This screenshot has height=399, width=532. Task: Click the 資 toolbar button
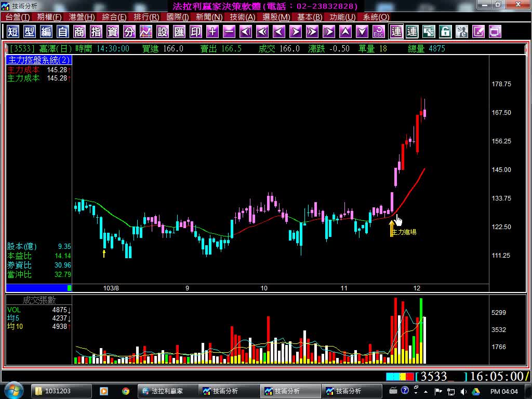pos(113,32)
